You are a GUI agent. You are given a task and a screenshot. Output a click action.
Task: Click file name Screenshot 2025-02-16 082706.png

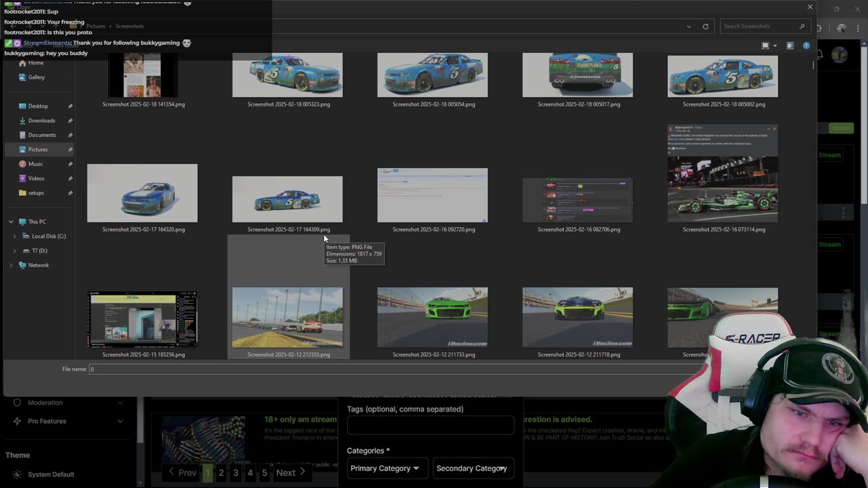click(x=579, y=230)
